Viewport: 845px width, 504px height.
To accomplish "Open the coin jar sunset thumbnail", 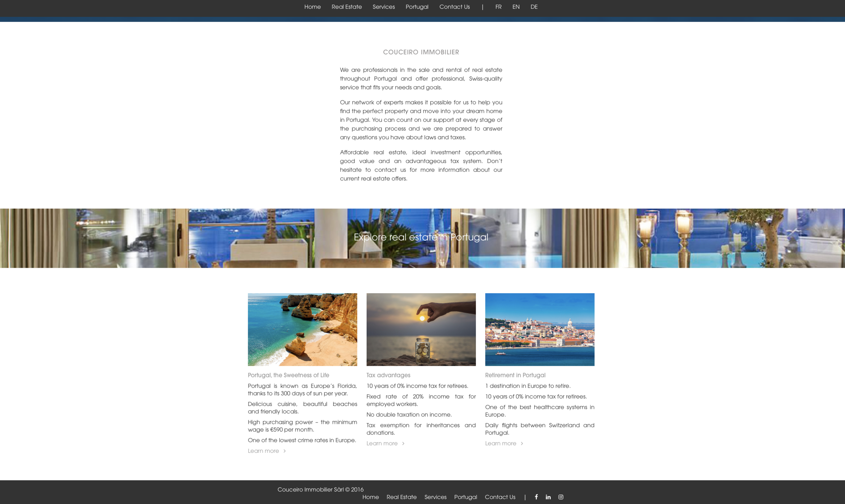I will pos(421,330).
